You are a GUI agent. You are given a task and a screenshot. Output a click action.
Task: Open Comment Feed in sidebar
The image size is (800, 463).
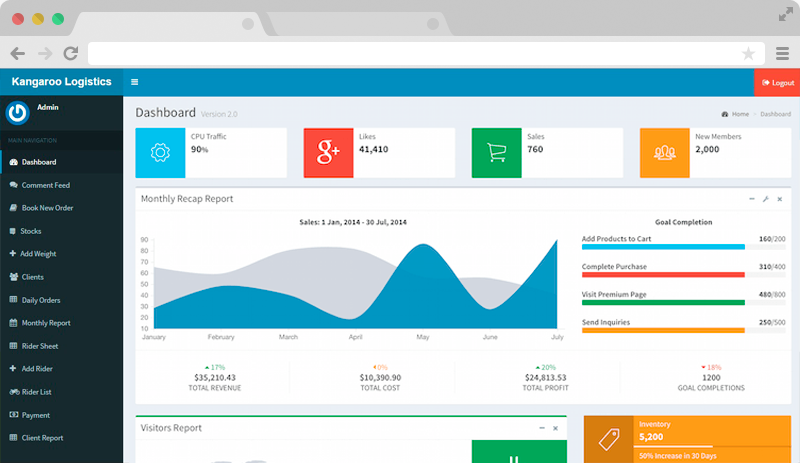coord(45,185)
